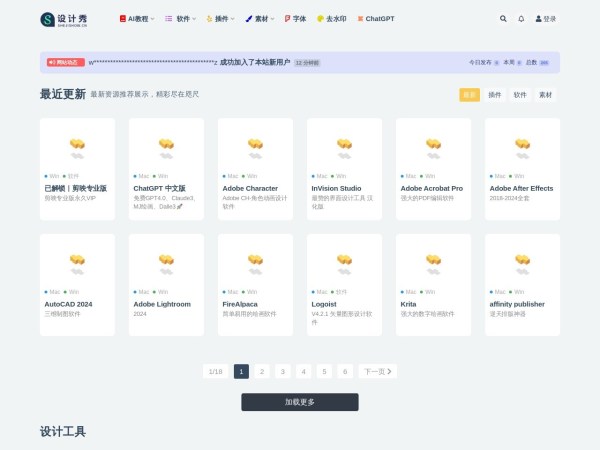The image size is (600, 450).
Task: Go to pagination page 3
Action: 283,371
